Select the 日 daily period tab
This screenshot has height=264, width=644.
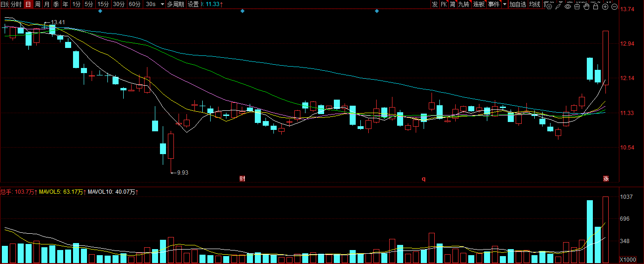[x=28, y=4]
